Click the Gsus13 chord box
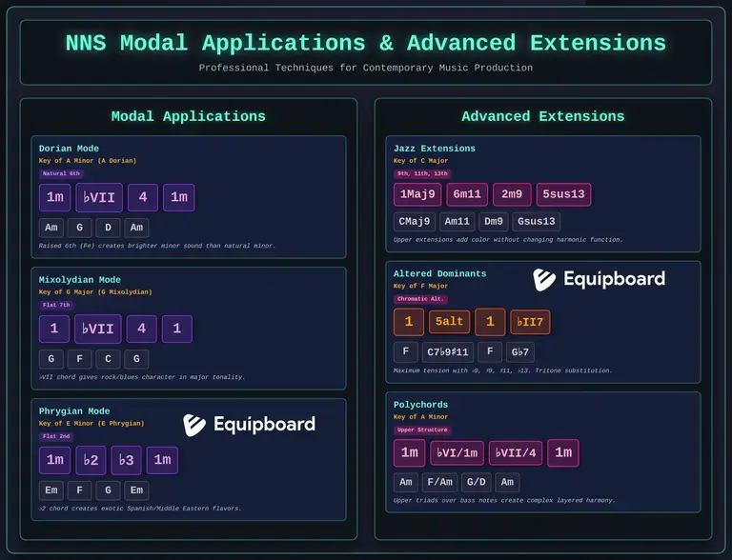This screenshot has height=560, width=732. (x=537, y=222)
